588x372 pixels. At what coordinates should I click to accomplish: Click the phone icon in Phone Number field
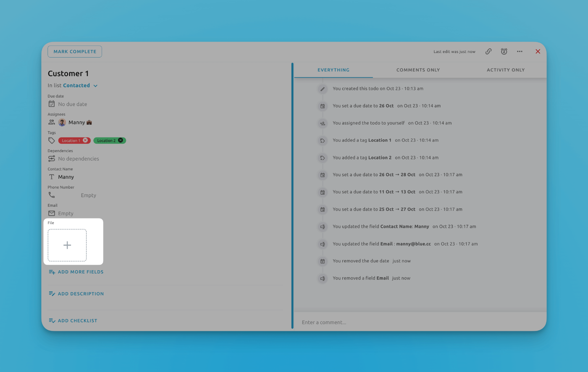(x=51, y=195)
